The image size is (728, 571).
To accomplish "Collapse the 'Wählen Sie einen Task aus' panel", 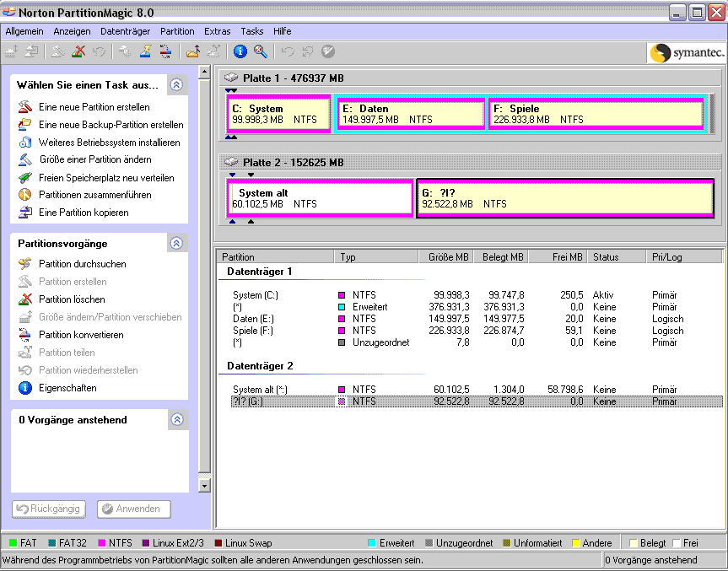I will pyautogui.click(x=176, y=84).
